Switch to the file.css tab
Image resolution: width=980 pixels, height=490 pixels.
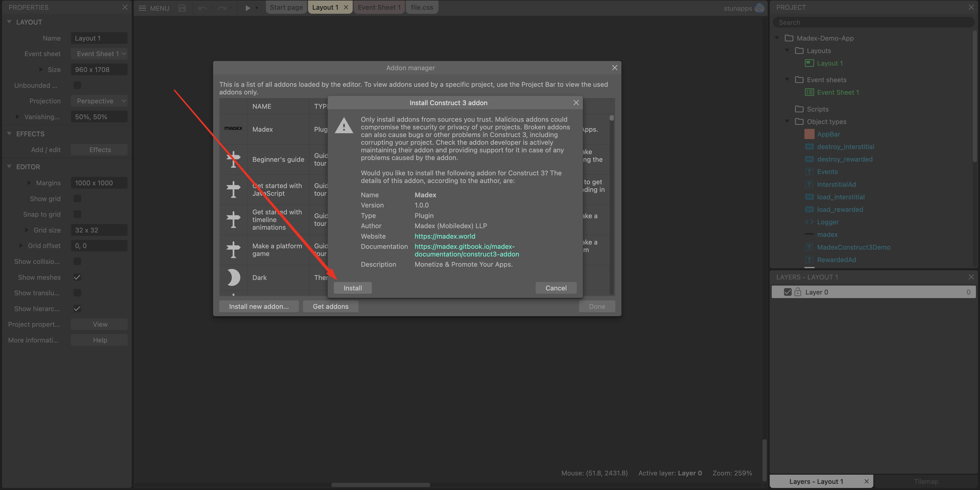tap(422, 7)
